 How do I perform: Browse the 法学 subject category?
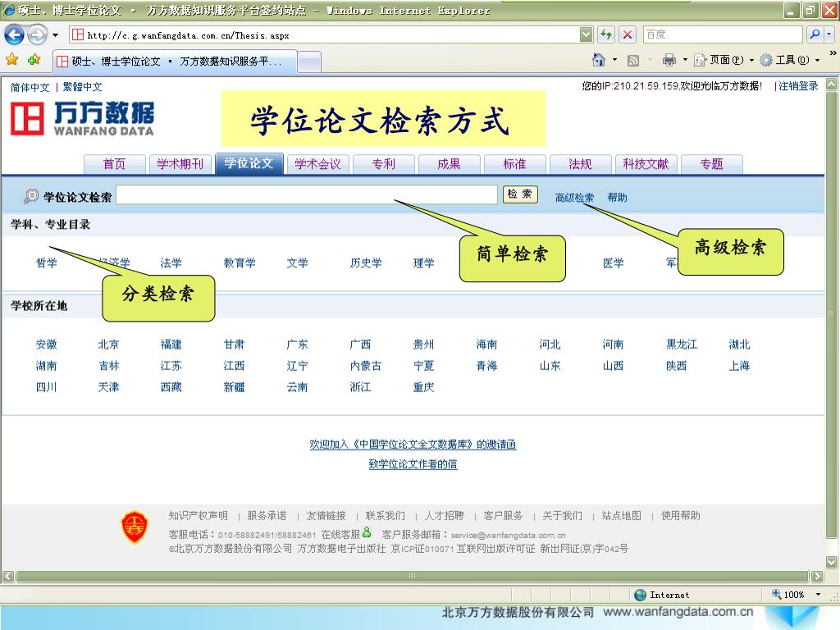click(x=171, y=263)
